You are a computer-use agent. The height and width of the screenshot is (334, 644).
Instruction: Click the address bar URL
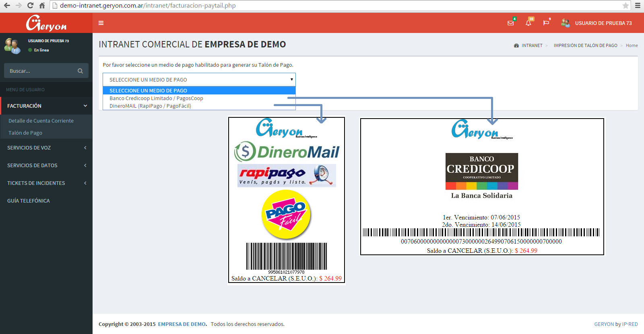point(148,6)
